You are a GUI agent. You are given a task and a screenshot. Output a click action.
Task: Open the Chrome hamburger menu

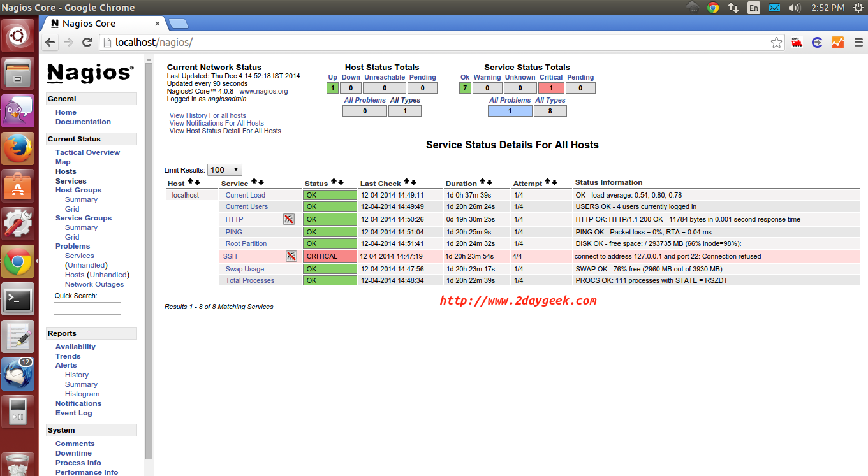pyautogui.click(x=858, y=43)
